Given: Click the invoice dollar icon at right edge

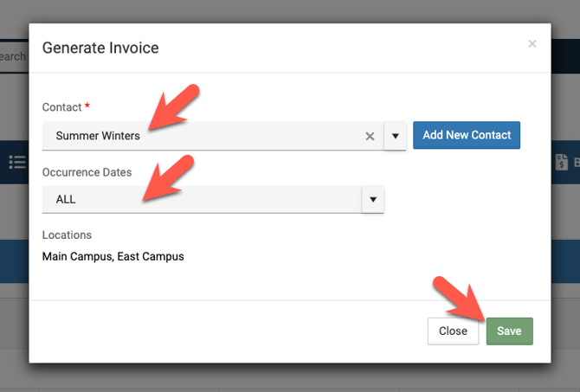Looking at the screenshot, I should [x=562, y=162].
